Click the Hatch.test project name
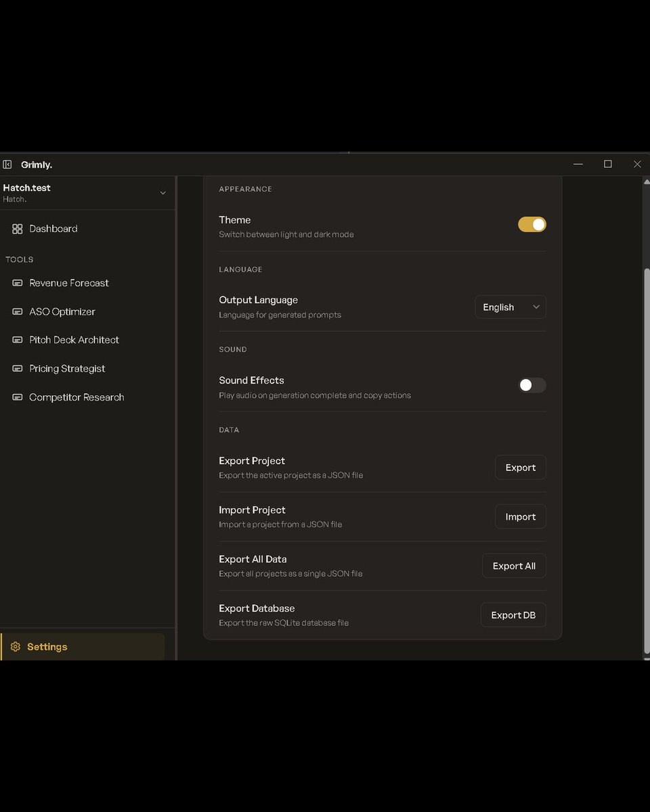 click(27, 188)
